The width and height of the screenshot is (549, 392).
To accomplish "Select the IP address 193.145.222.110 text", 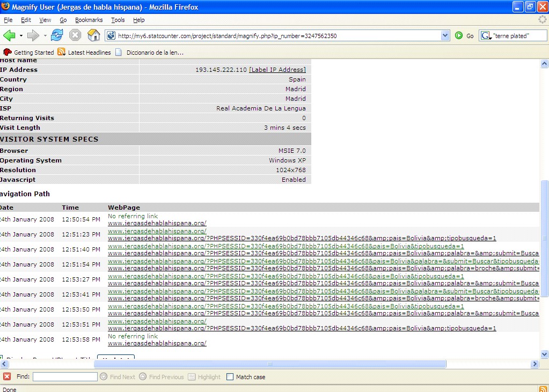I will click(x=221, y=70).
